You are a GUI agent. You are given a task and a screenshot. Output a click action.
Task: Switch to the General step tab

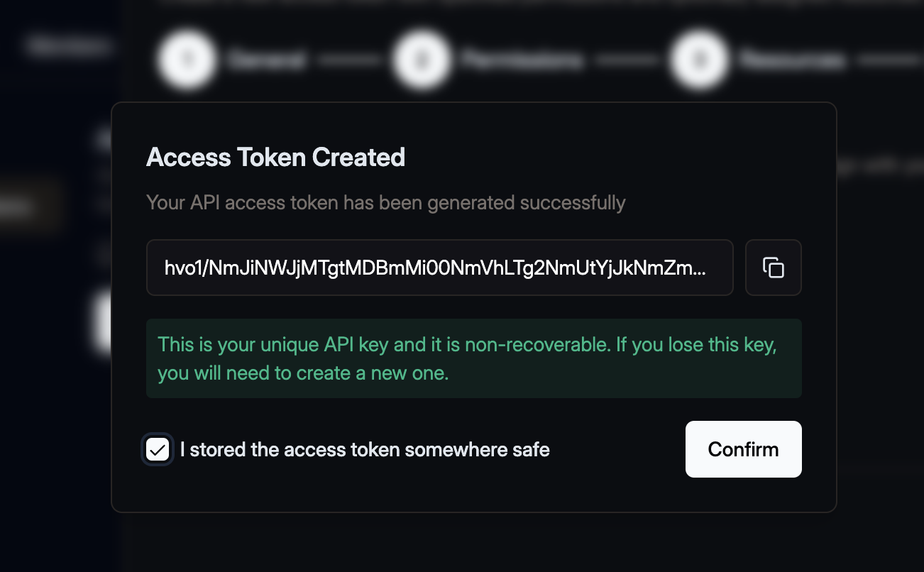tap(267, 60)
